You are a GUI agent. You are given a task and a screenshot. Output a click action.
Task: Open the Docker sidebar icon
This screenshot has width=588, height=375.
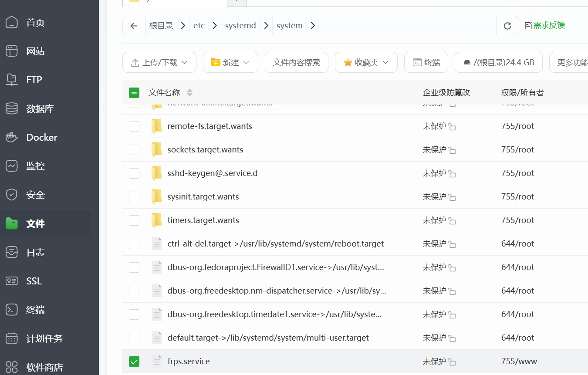point(12,137)
